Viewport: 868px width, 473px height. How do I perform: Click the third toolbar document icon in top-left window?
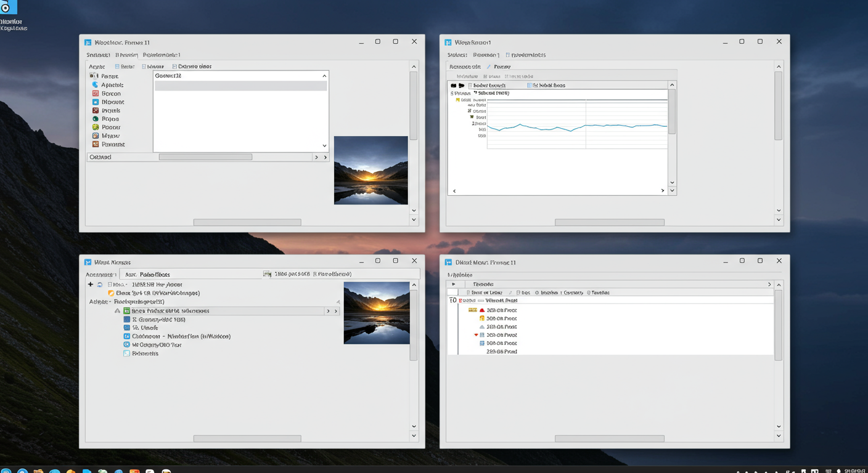coord(174,67)
